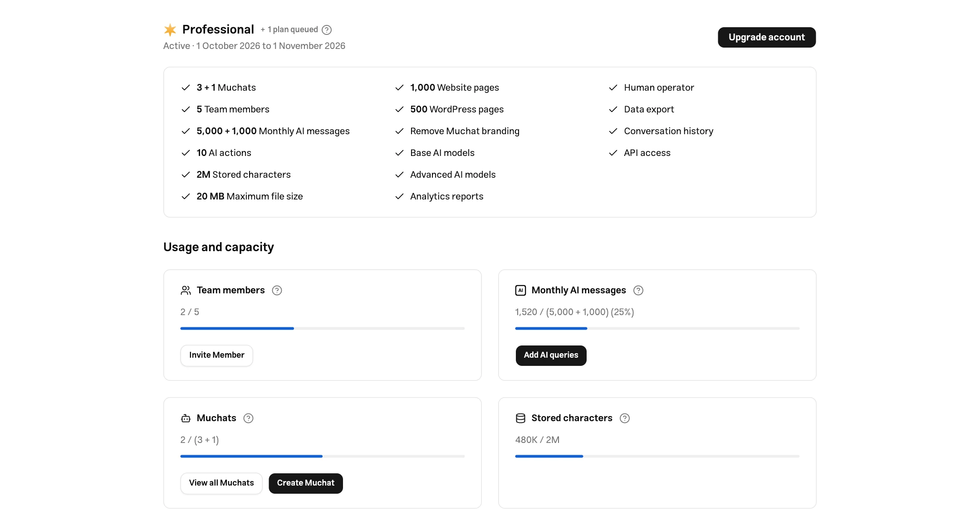Click the Stored characters progress bar
The width and height of the screenshot is (980, 525).
point(657,456)
